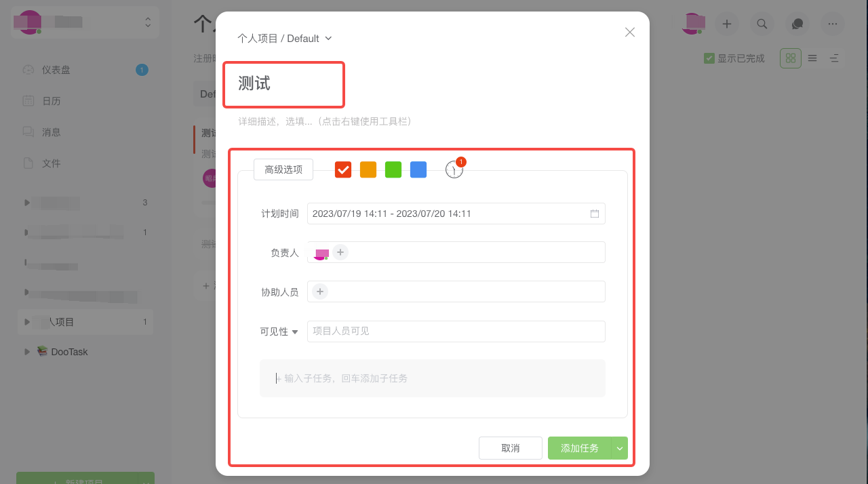
Task: Go to 日历 in the sidebar
Action: pyautogui.click(x=52, y=101)
